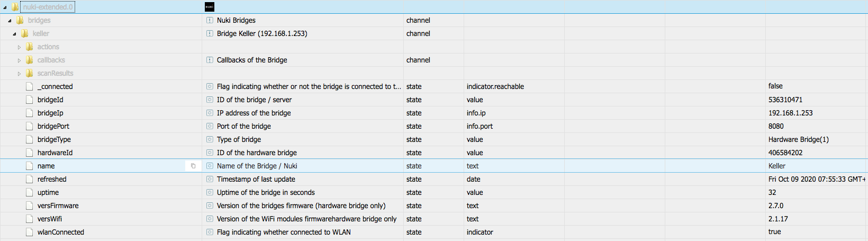This screenshot has width=868, height=241.
Task: Click the channel icon beside 'Nuki Bridges'
Action: 210,20
